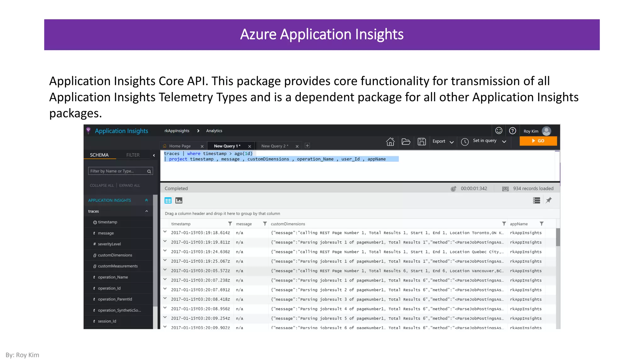
Task: Close the Home Page tab
Action: pyautogui.click(x=202, y=146)
